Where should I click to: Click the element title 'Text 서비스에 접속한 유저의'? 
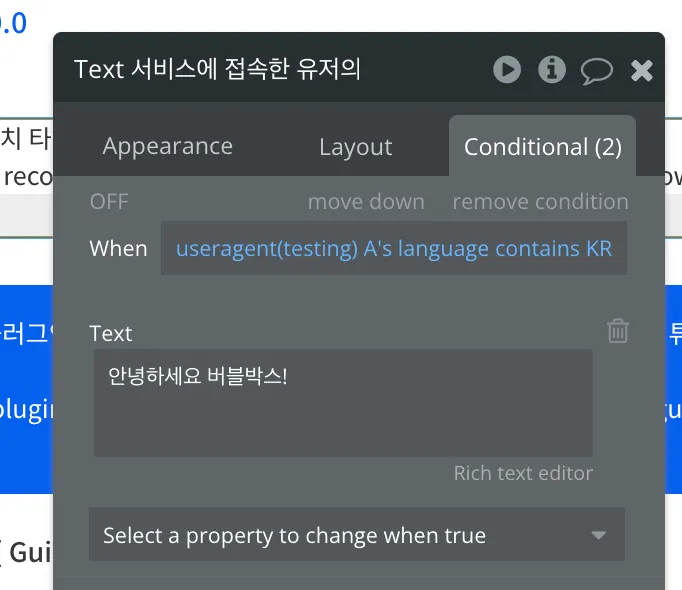pos(217,69)
